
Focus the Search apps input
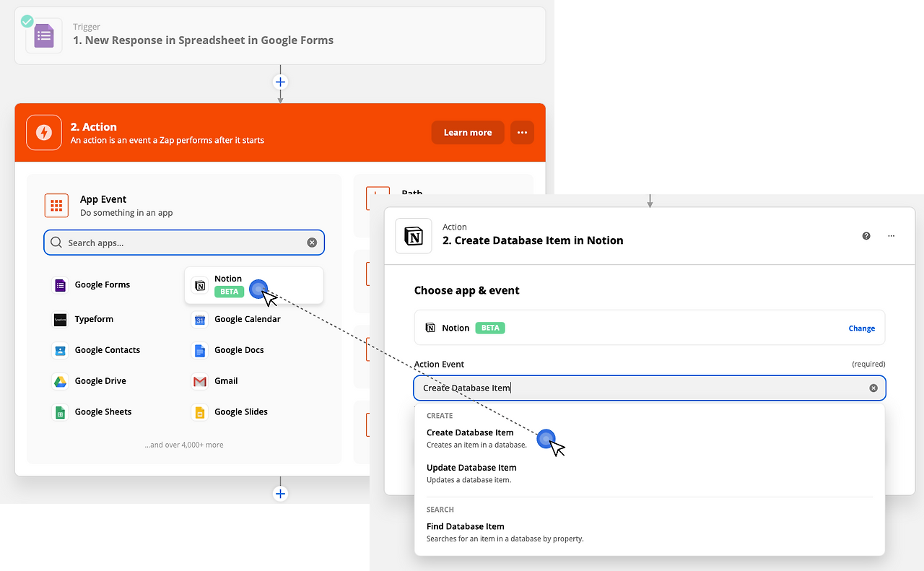pos(184,243)
